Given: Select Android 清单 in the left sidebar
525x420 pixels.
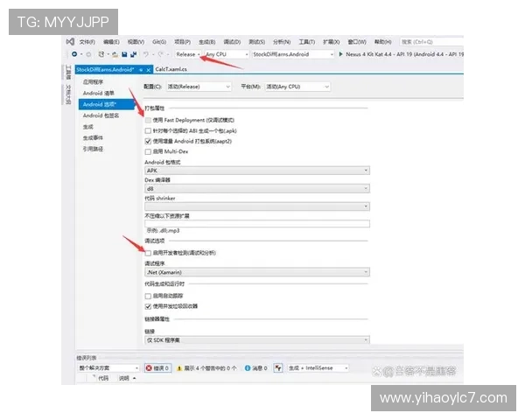Looking at the screenshot, I should (98, 93).
